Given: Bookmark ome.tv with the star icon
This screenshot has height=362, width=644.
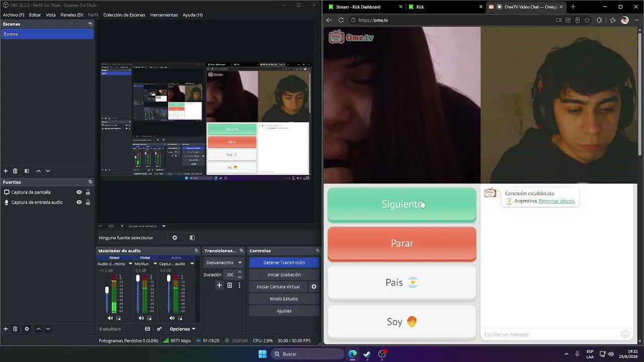Looking at the screenshot, I should 587,20.
